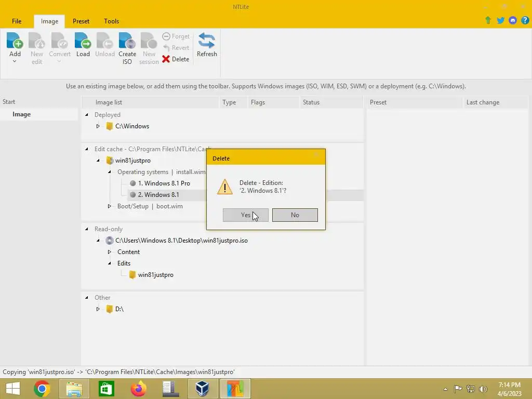This screenshot has height=399, width=532.
Task: Expand the Content node
Action: tap(109, 252)
